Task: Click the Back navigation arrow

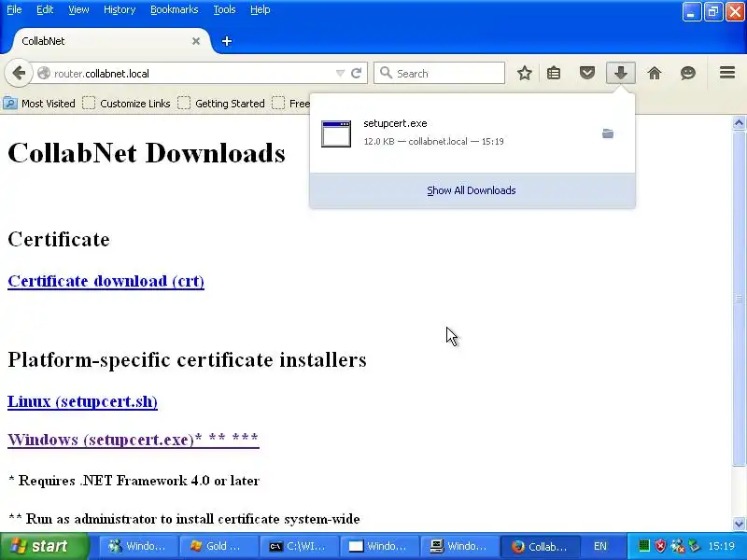Action: pyautogui.click(x=19, y=74)
